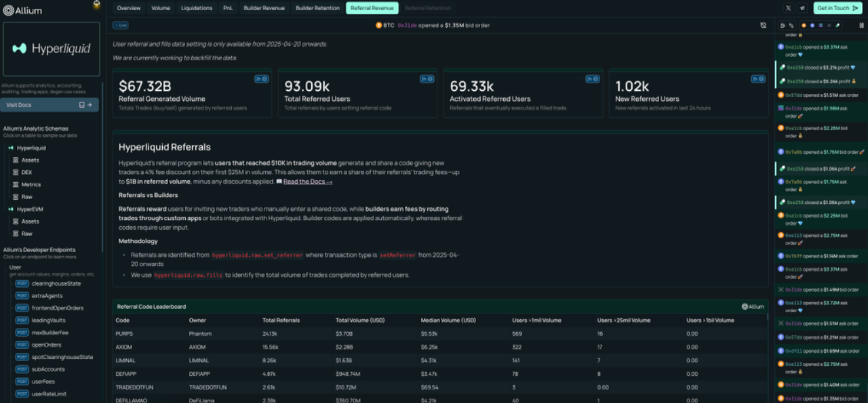The width and height of the screenshot is (868, 403).
Task: Open the userRateLimit endpoint
Action: (41, 394)
